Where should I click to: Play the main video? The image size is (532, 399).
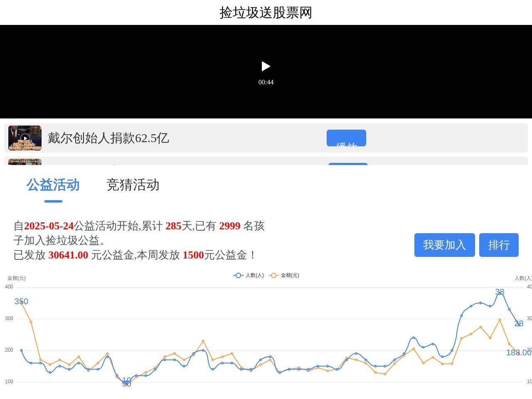point(266,66)
